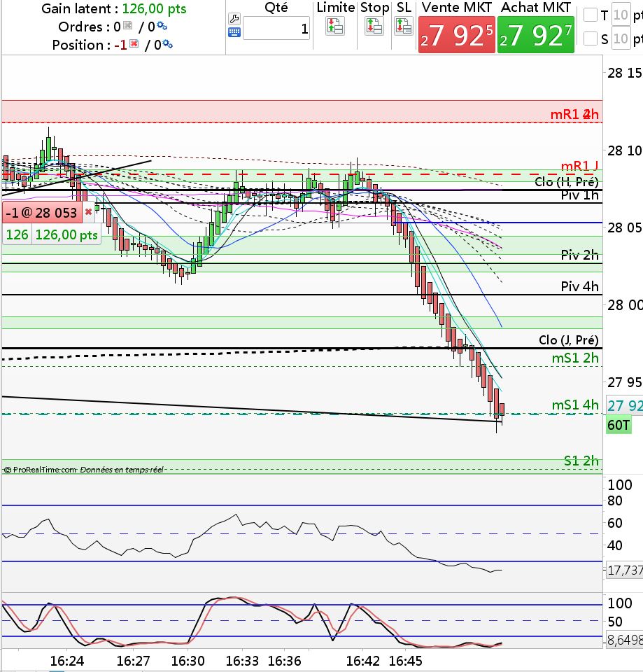Close the -1 @ 28 053 position label
This screenshot has width=643, height=672.
pyautogui.click(x=88, y=212)
